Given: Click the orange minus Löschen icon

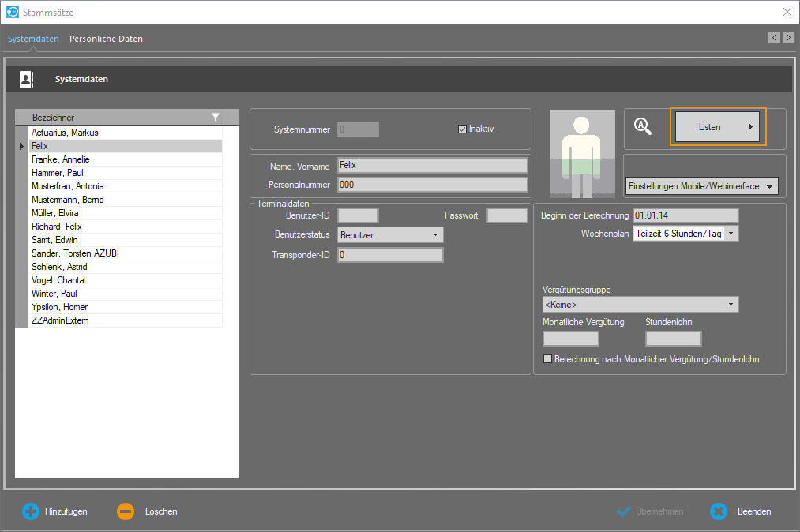Looking at the screenshot, I should tap(126, 511).
